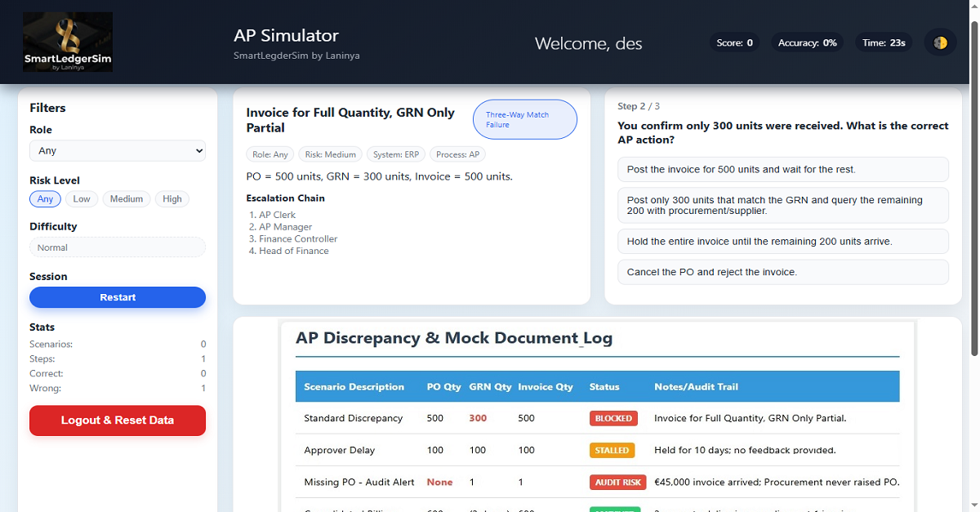Image resolution: width=980 pixels, height=512 pixels.
Task: Click the Restart session button
Action: click(x=118, y=297)
